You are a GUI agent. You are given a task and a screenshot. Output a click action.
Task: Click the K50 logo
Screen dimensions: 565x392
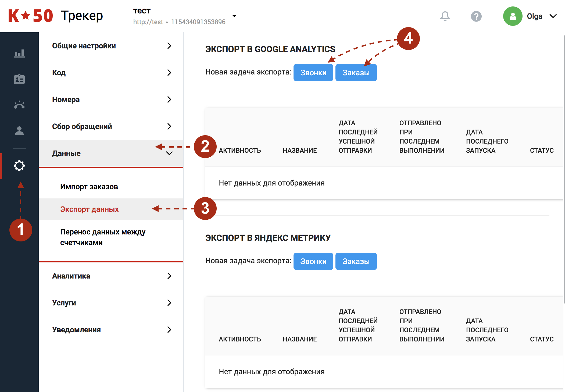click(x=30, y=16)
